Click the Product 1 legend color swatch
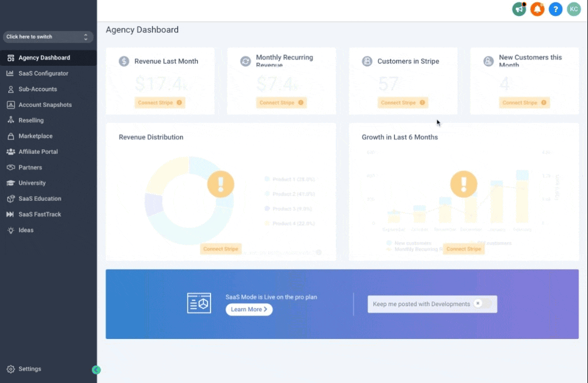 pyautogui.click(x=267, y=179)
